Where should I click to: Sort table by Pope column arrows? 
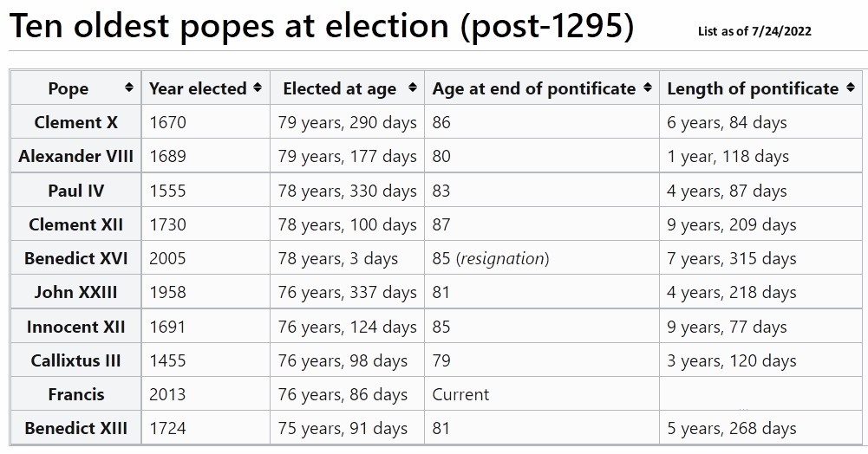(x=129, y=88)
